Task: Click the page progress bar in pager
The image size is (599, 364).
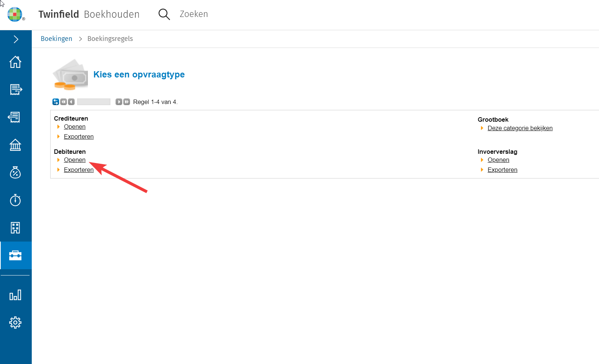Action: coord(94,102)
